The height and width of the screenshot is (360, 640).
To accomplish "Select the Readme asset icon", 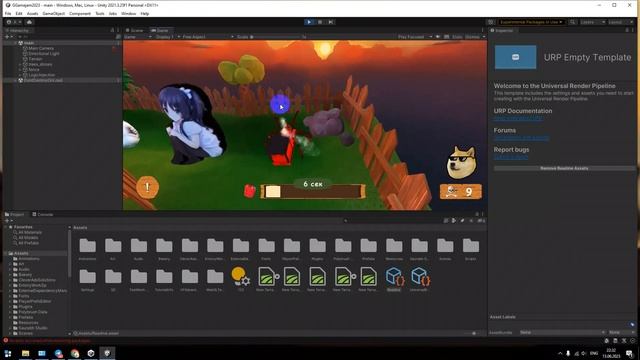I will 394,276.
